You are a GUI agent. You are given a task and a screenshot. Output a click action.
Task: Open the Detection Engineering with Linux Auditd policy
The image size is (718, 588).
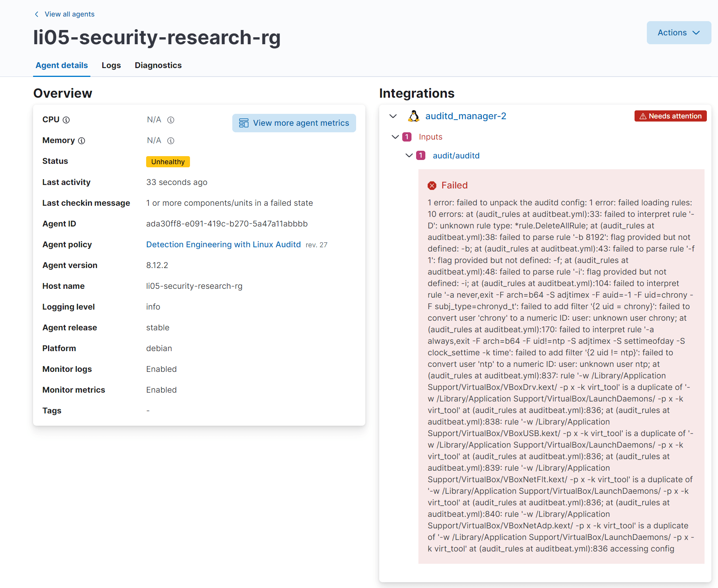(223, 245)
